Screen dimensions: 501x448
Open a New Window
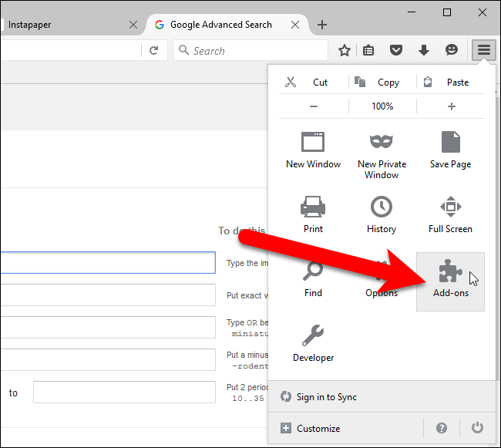pos(313,150)
